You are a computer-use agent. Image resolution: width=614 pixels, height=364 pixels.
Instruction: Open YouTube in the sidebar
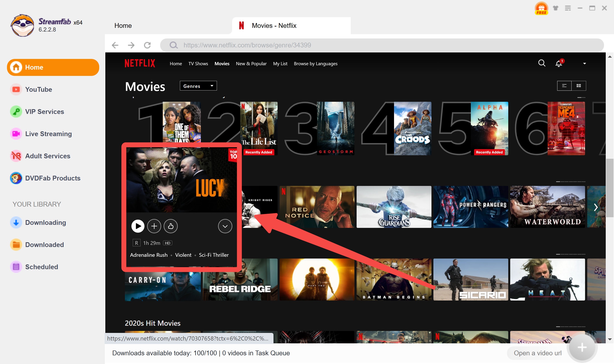coord(31,89)
